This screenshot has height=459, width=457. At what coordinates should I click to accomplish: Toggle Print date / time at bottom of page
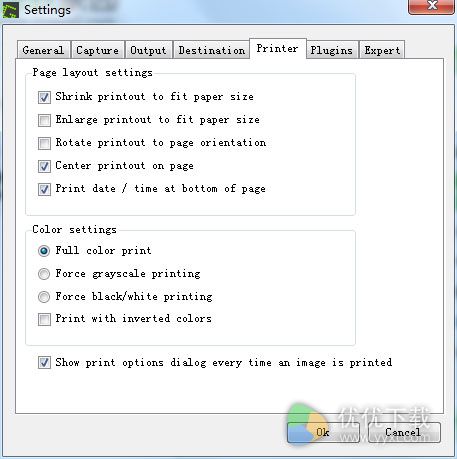click(44, 189)
